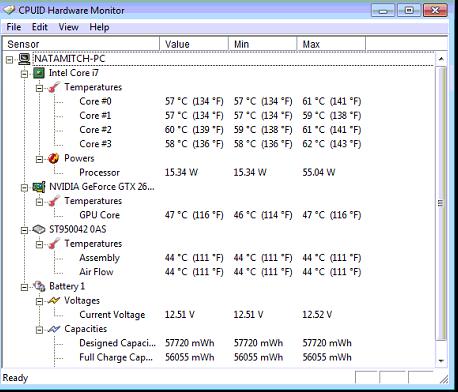Click the window resize grip corner

tap(443, 379)
